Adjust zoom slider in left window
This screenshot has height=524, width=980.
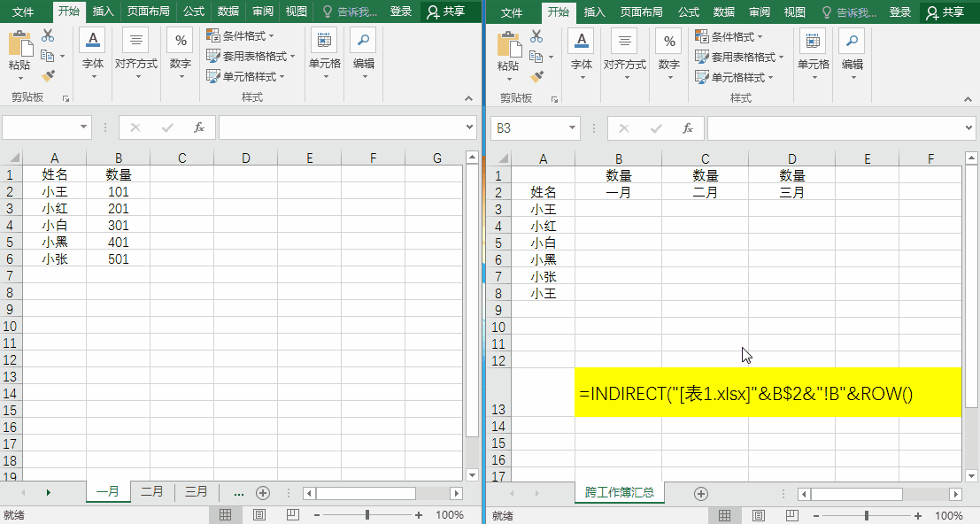tap(367, 514)
